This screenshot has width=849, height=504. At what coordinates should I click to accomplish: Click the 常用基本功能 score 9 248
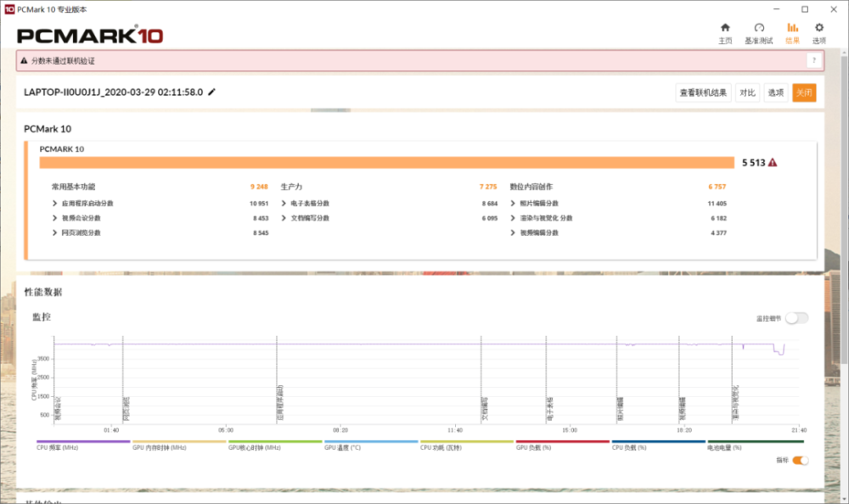(259, 187)
